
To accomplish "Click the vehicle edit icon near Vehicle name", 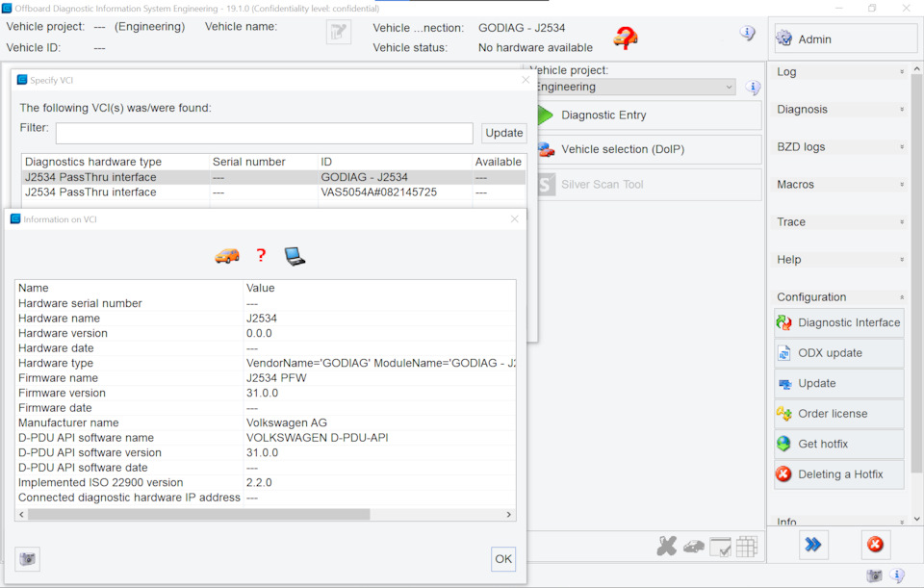I will (338, 32).
